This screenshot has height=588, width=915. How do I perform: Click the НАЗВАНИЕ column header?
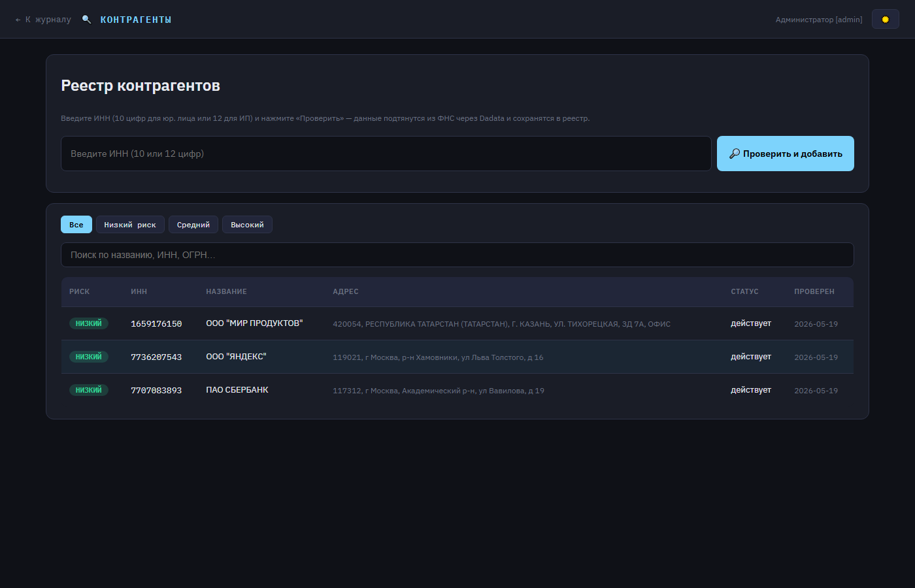[x=226, y=291]
